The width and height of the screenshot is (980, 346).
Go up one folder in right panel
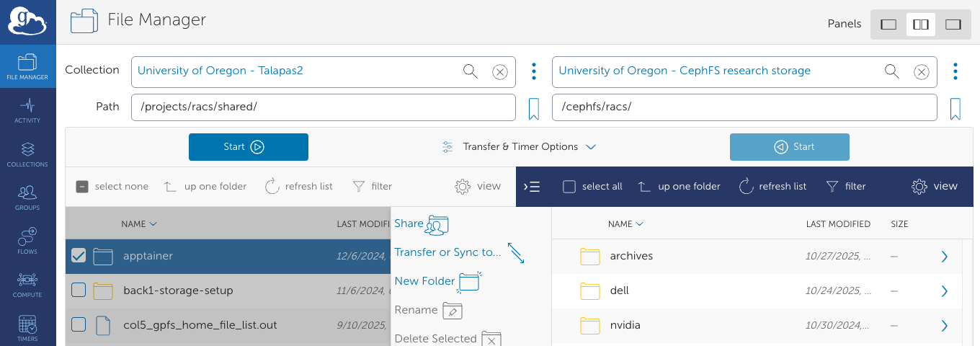[680, 187]
